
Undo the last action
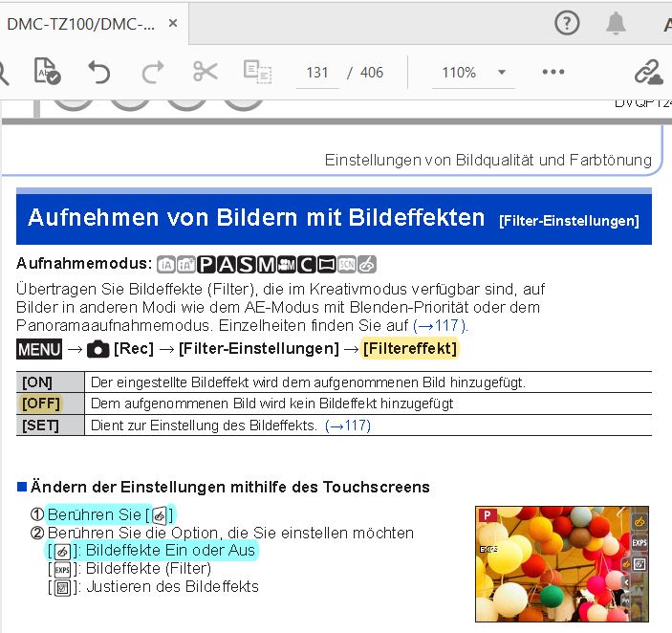click(x=99, y=72)
